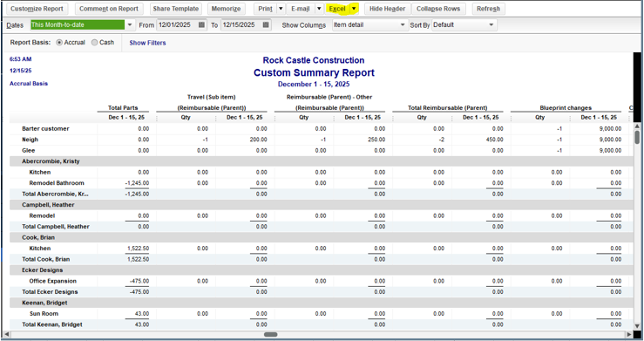Open the To date calendar picker
Image resolution: width=644 pixels, height=341 pixels.
[266, 24]
